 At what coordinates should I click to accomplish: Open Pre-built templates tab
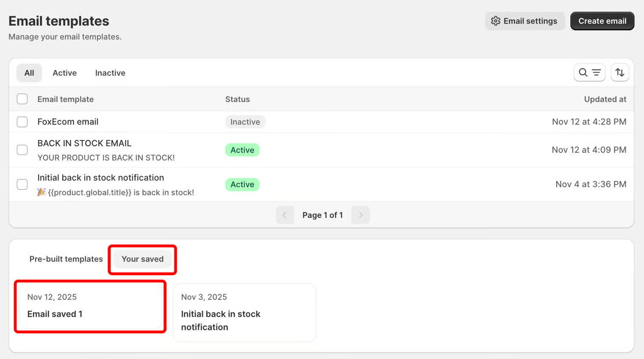point(66,259)
